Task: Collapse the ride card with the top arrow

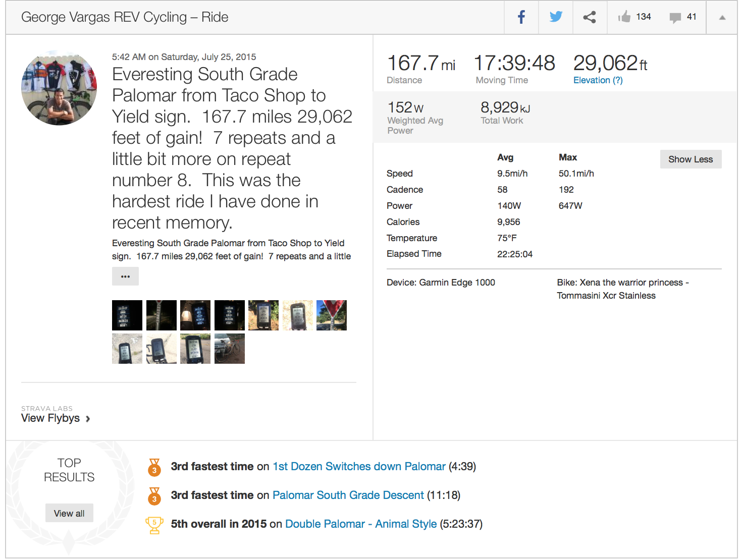Action: (x=722, y=18)
